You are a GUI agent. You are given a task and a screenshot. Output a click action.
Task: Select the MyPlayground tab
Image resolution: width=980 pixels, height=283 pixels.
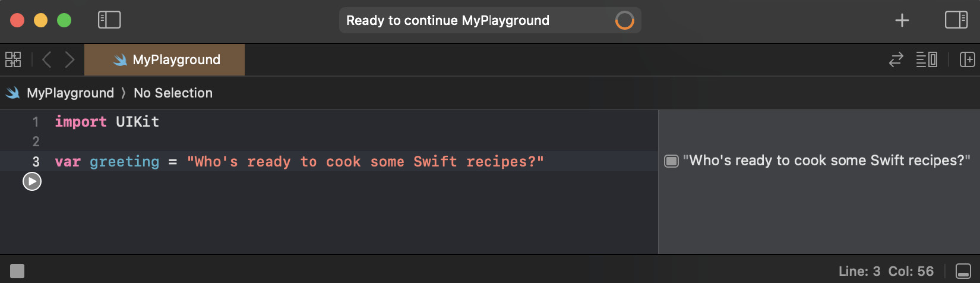click(x=165, y=59)
